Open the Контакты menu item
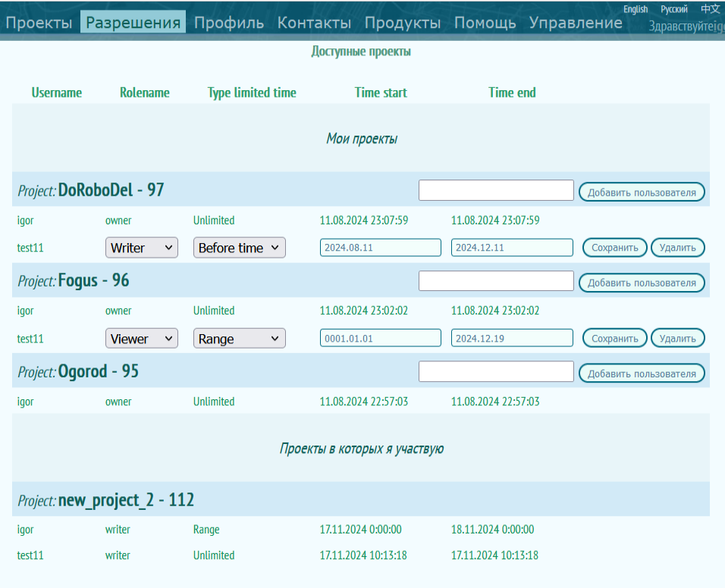725x588 pixels. tap(314, 23)
